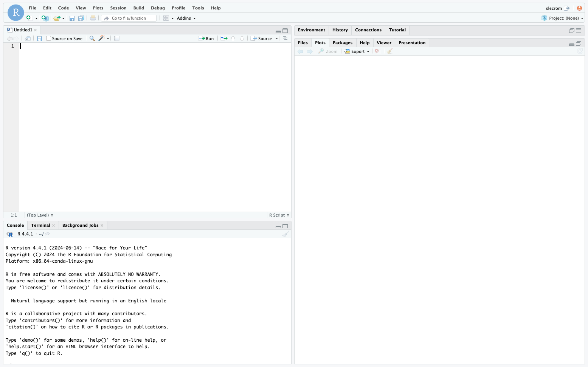Click the Go to file/function field
The image size is (588, 367).
[129, 18]
